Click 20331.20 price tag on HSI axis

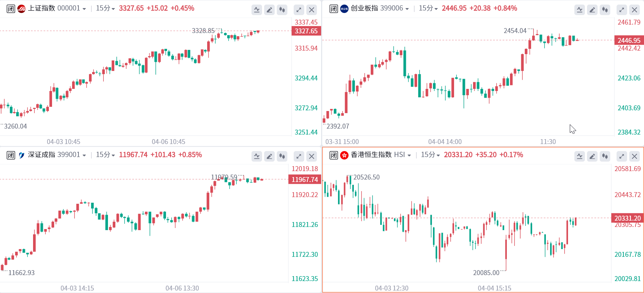click(627, 218)
